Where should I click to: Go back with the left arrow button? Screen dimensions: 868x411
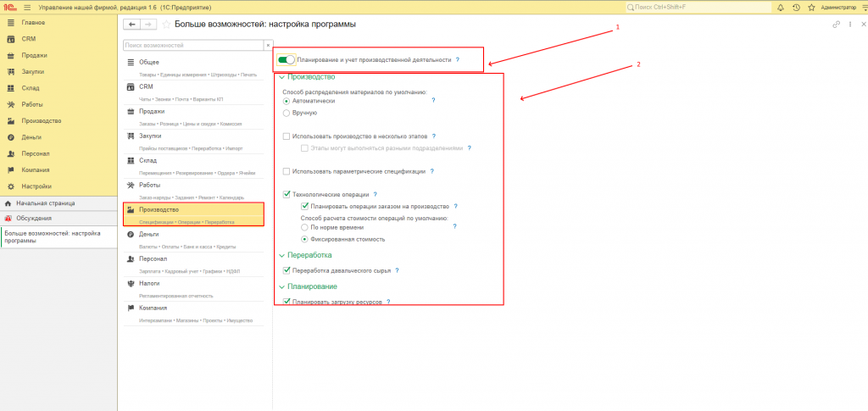tap(131, 25)
